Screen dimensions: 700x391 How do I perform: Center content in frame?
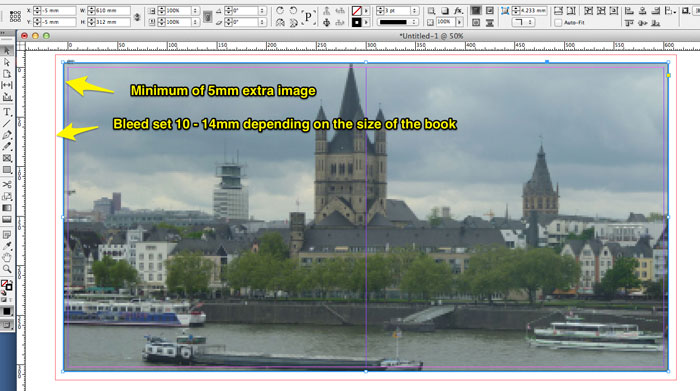[x=614, y=10]
